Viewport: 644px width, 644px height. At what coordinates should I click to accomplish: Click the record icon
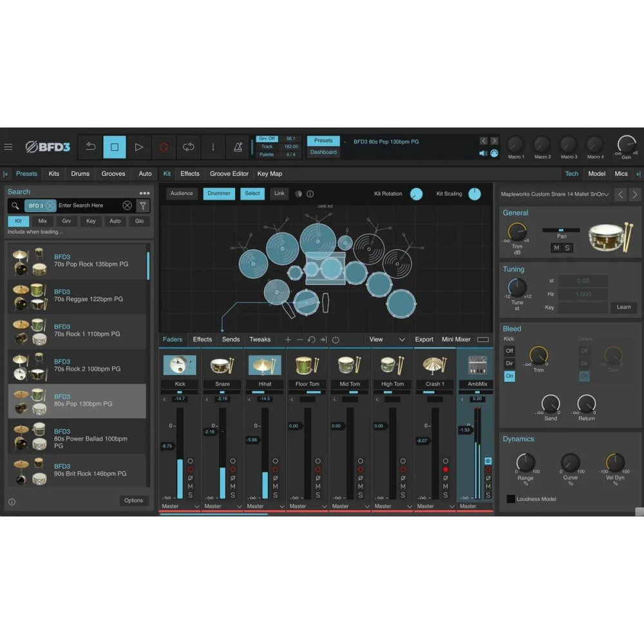[164, 147]
